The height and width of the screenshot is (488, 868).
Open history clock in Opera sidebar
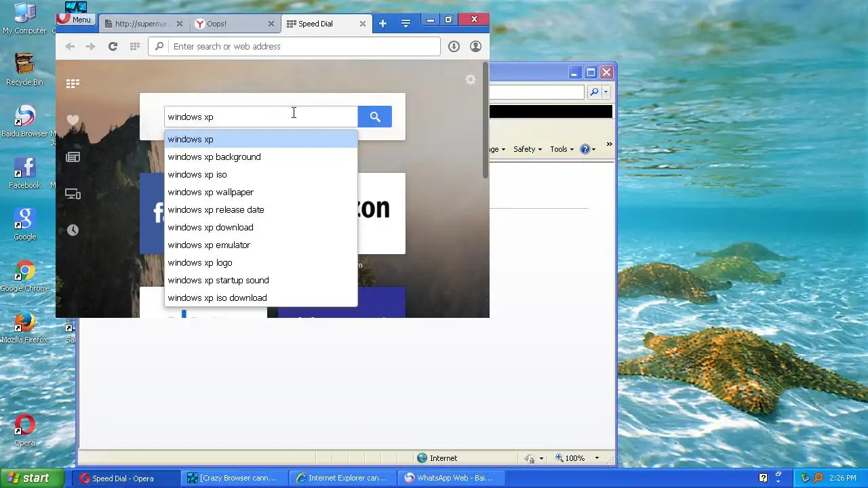(73, 230)
